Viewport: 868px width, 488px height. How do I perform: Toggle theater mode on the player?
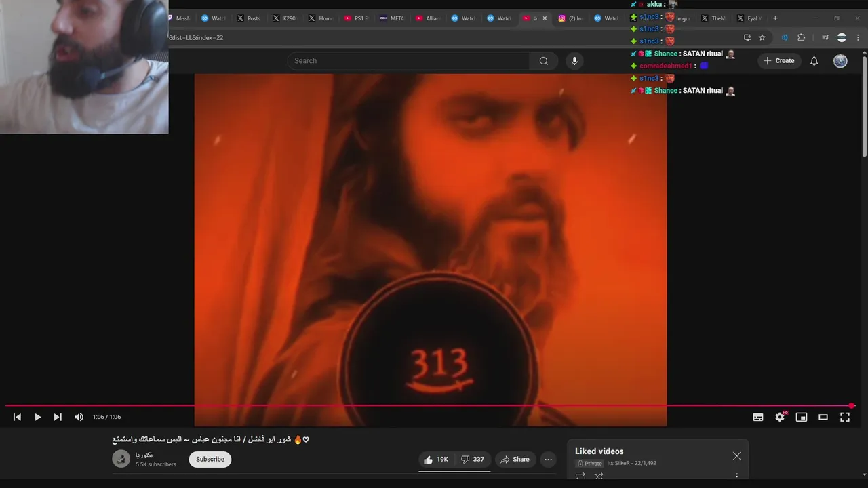(823, 418)
